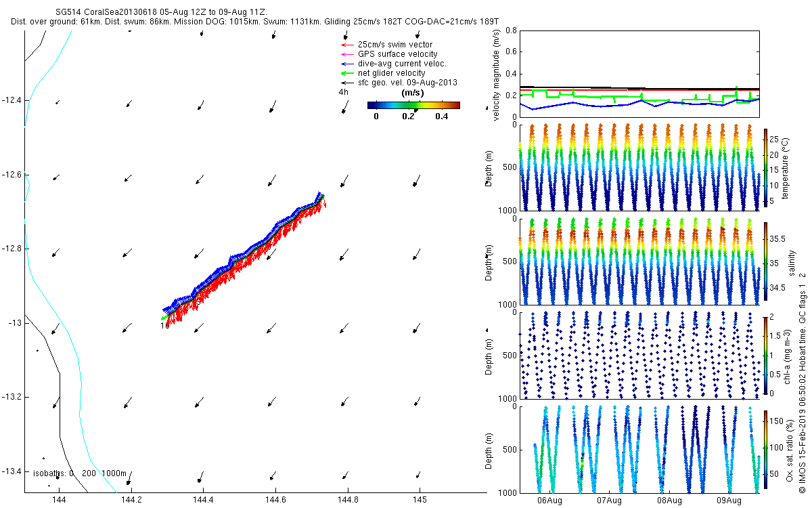Click the horizontal velocity (m/s) colorbar
Image resolution: width=812 pixels, height=508 pixels.
[x=413, y=105]
